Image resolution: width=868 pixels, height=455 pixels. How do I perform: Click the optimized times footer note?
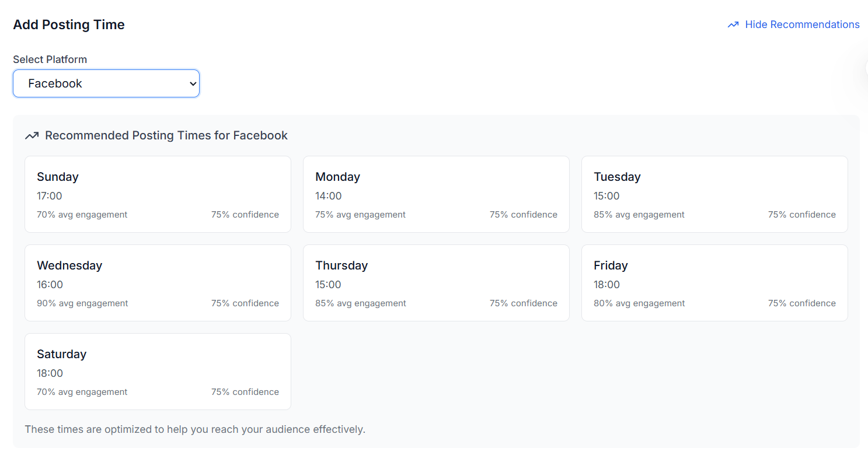point(195,430)
